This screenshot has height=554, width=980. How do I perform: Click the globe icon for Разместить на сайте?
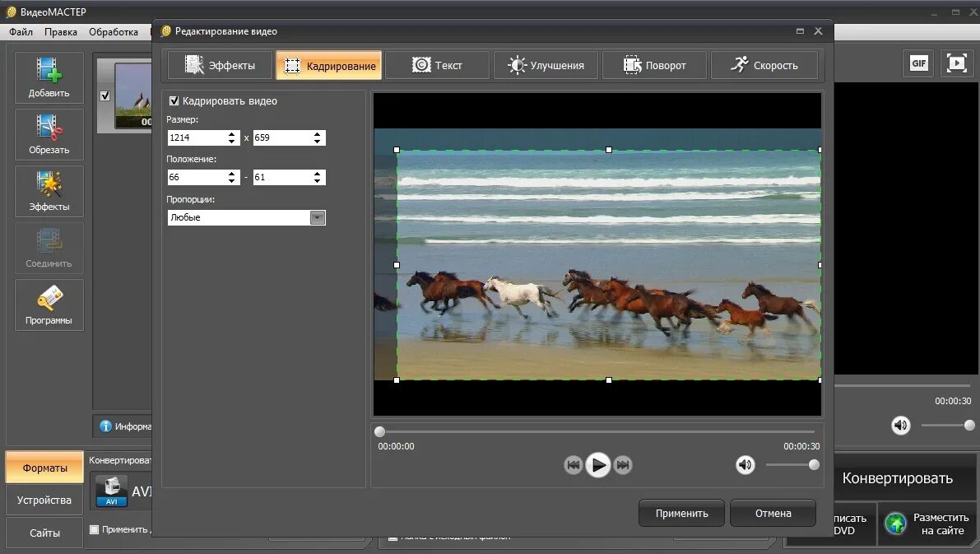click(895, 524)
